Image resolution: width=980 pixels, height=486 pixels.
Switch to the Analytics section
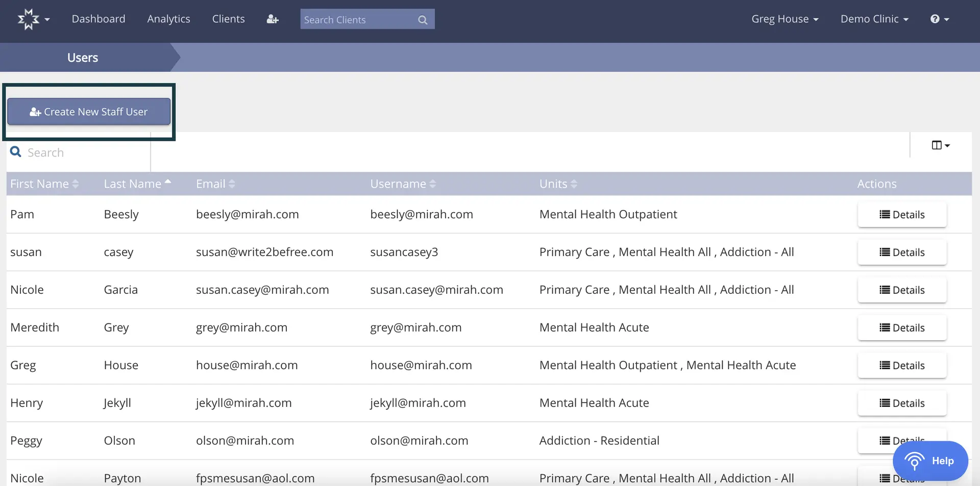[168, 19]
